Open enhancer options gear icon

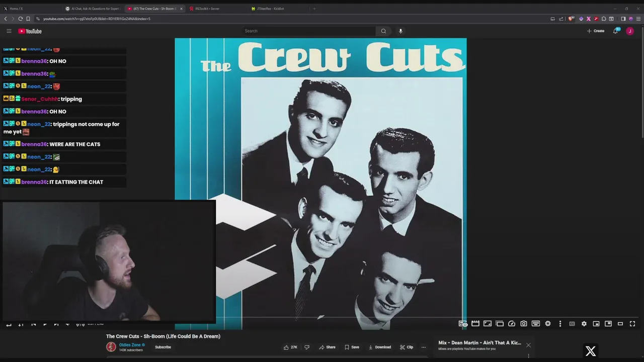[x=548, y=324]
